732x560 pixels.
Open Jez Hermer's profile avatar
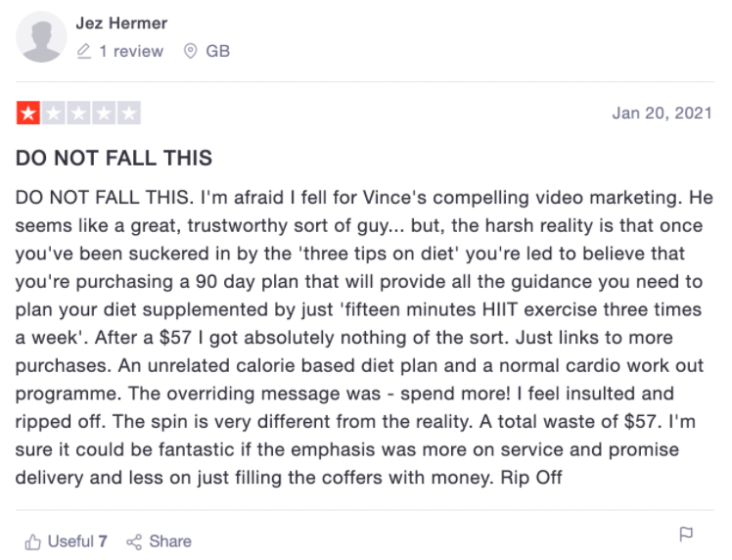point(41,37)
